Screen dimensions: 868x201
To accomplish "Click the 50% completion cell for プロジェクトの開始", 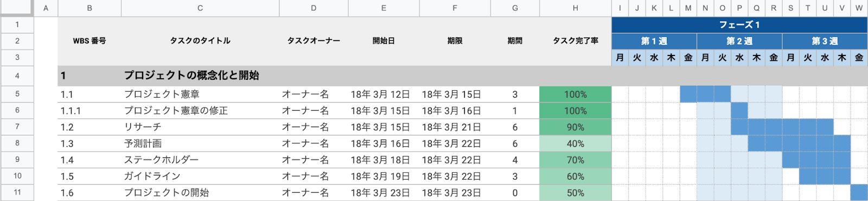I will coord(575,193).
